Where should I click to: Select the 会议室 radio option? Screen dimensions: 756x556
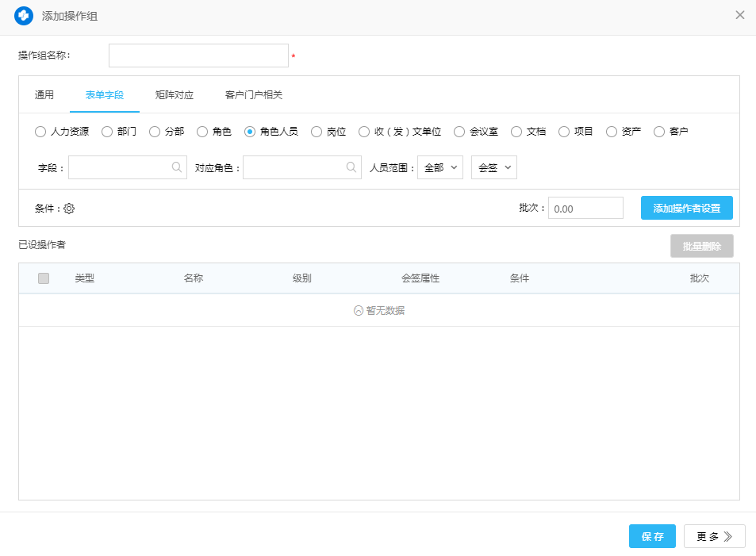459,132
